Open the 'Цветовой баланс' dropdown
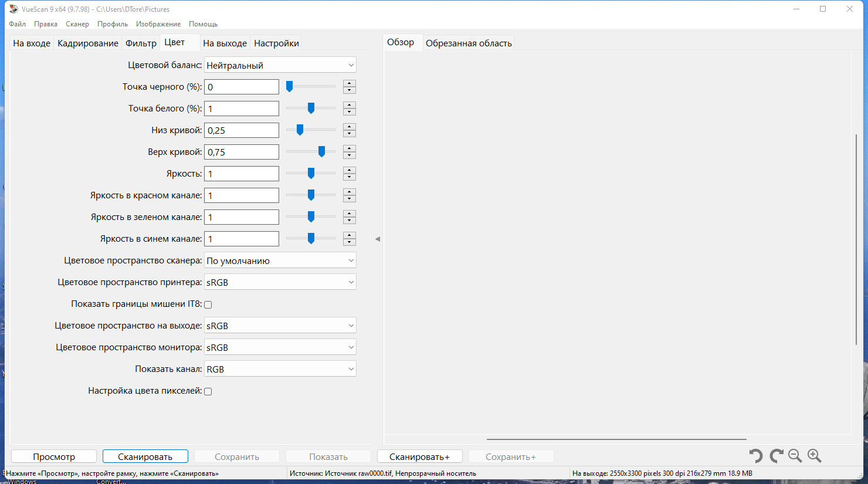Image resolution: width=868 pixels, height=484 pixels. tap(280, 65)
